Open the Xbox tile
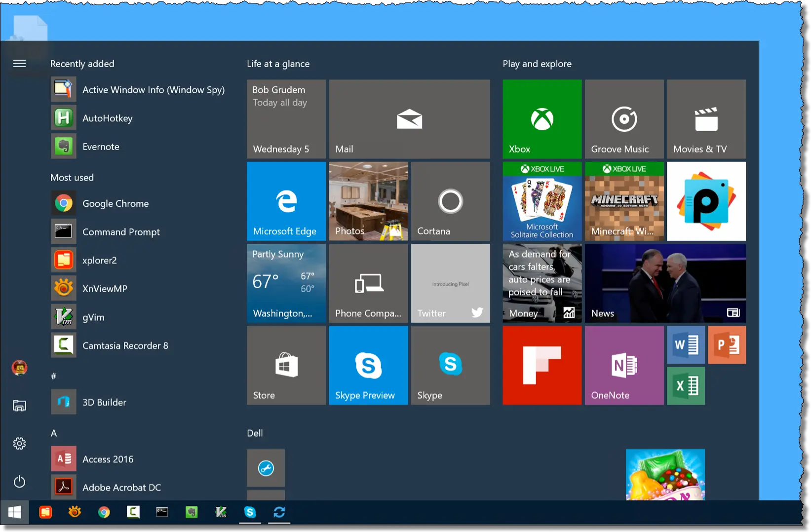The height and width of the screenshot is (532, 811). point(542,119)
